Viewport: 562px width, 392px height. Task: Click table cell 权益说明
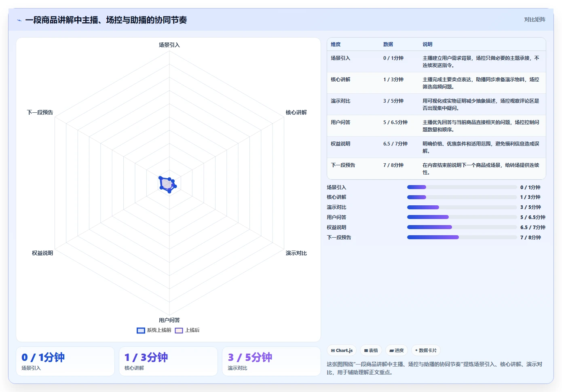click(340, 144)
